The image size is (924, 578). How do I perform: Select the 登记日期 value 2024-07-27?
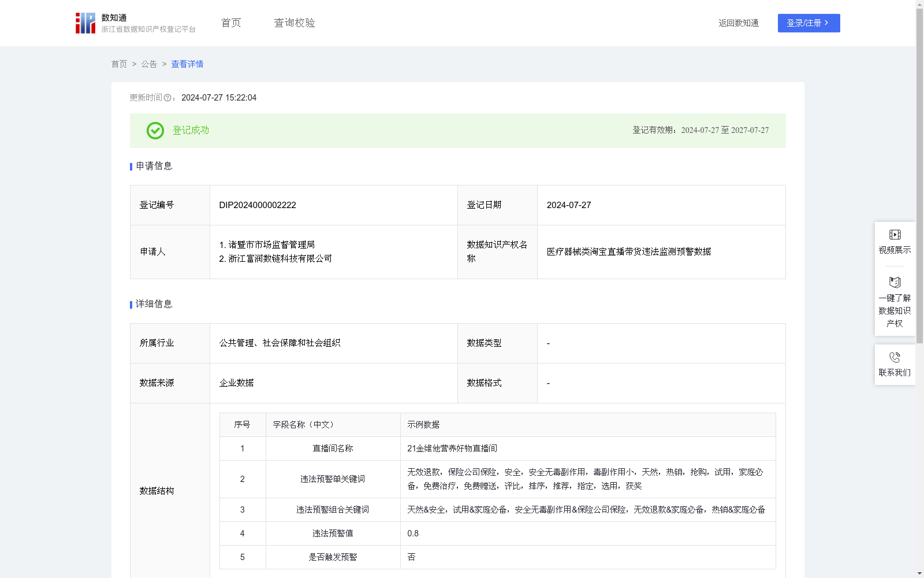(x=569, y=205)
